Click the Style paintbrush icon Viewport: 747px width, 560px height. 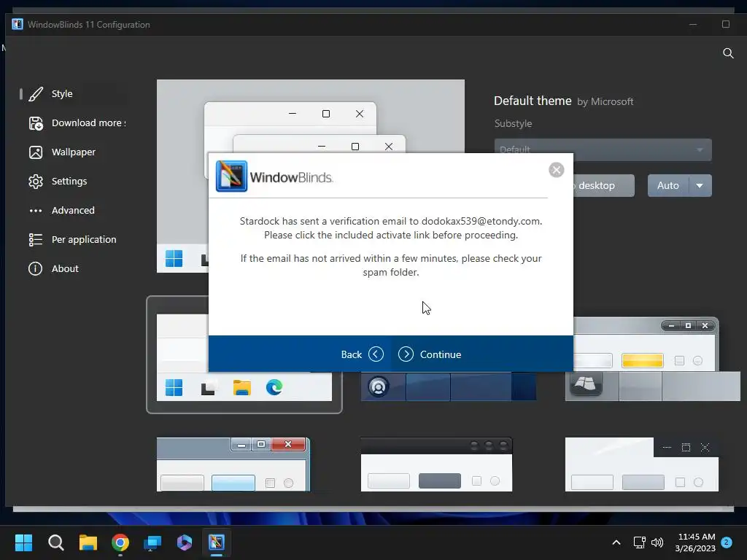click(36, 94)
